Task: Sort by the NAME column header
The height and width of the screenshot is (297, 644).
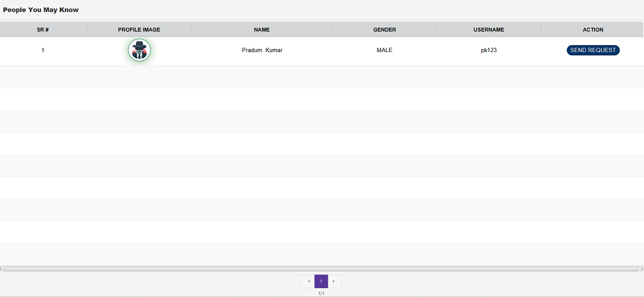Action: pyautogui.click(x=262, y=30)
